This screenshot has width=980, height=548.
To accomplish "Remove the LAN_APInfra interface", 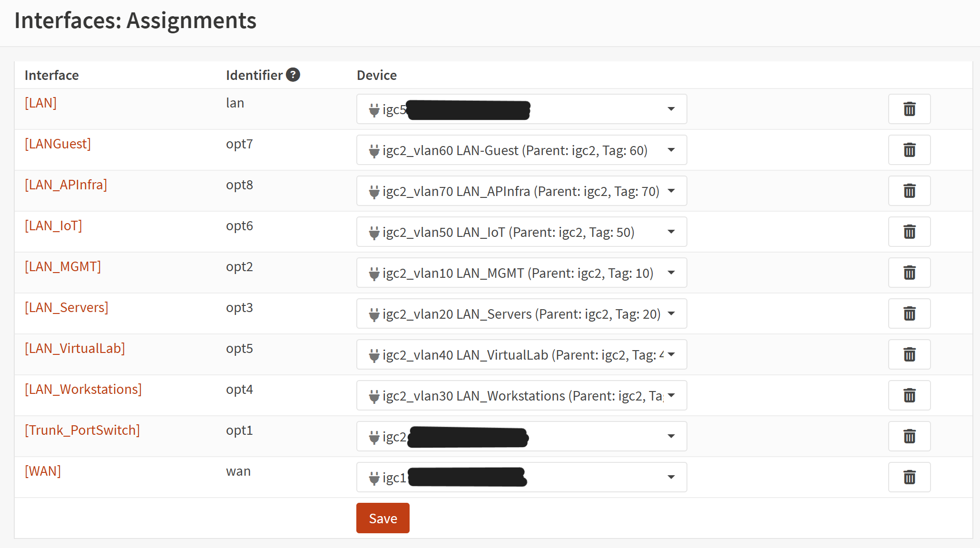I will [x=909, y=191].
